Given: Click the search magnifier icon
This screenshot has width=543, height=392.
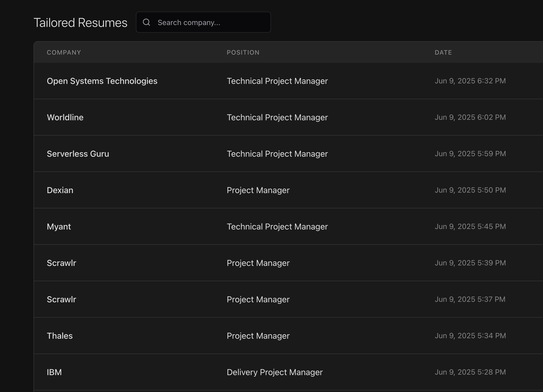Looking at the screenshot, I should [x=146, y=22].
